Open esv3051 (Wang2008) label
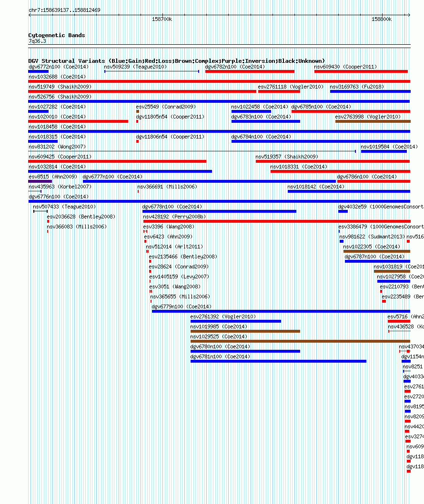 175,286
